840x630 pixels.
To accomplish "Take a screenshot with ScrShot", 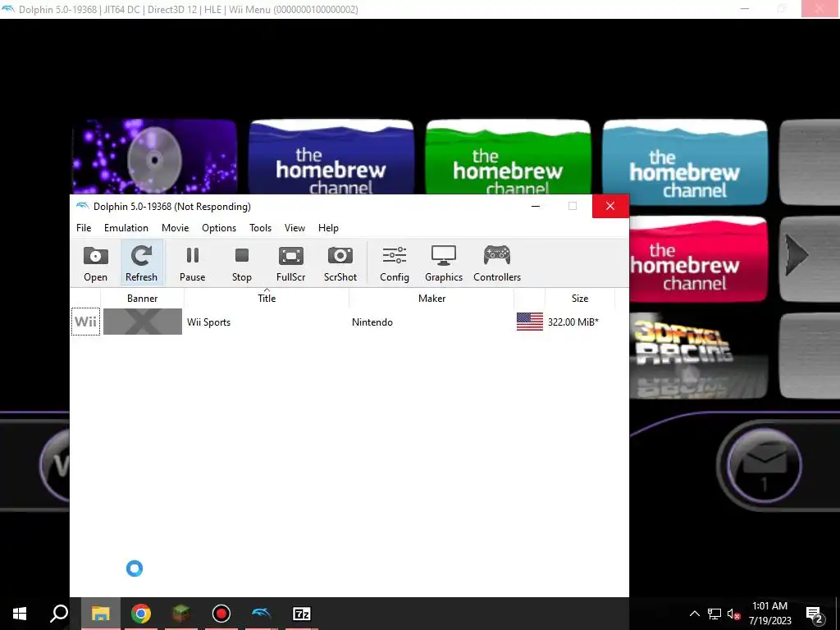I will coord(340,263).
